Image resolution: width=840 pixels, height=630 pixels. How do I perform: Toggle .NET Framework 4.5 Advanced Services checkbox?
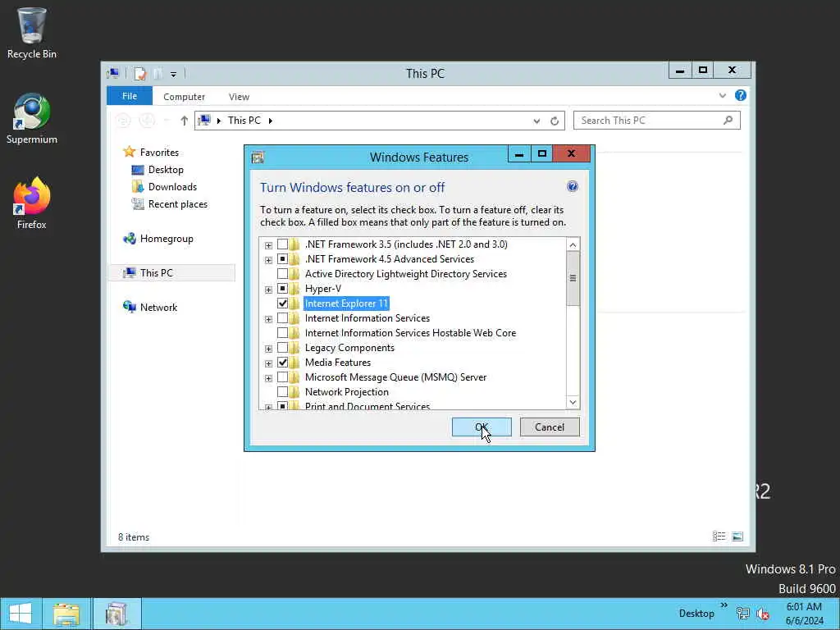click(282, 259)
